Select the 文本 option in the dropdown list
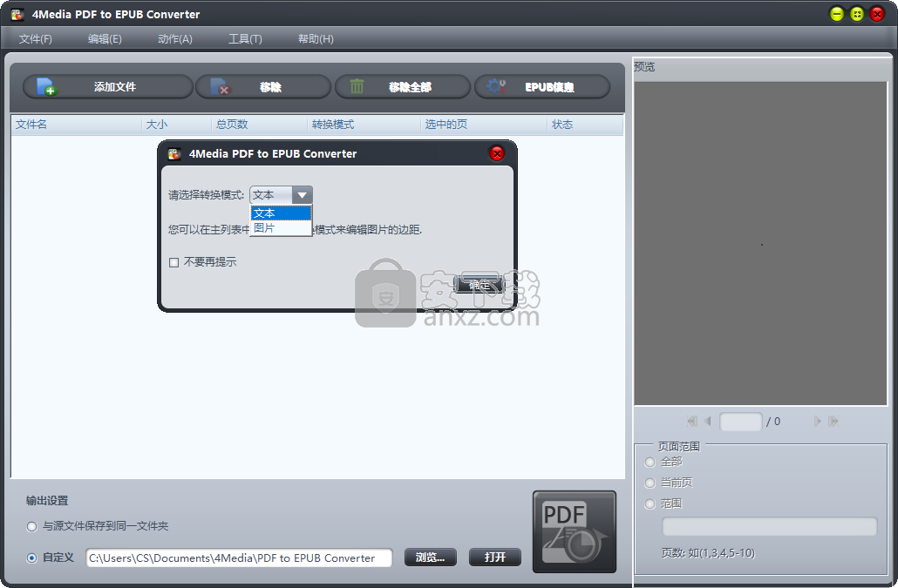Screen dimensions: 898x588 (x=282, y=213)
